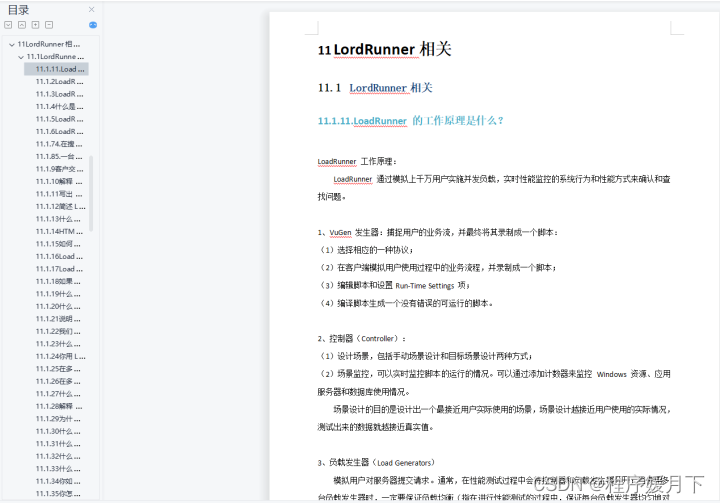The image size is (720, 503).
Task: Click the heading '11.1 LordRunner 相关'
Action: pos(375,87)
